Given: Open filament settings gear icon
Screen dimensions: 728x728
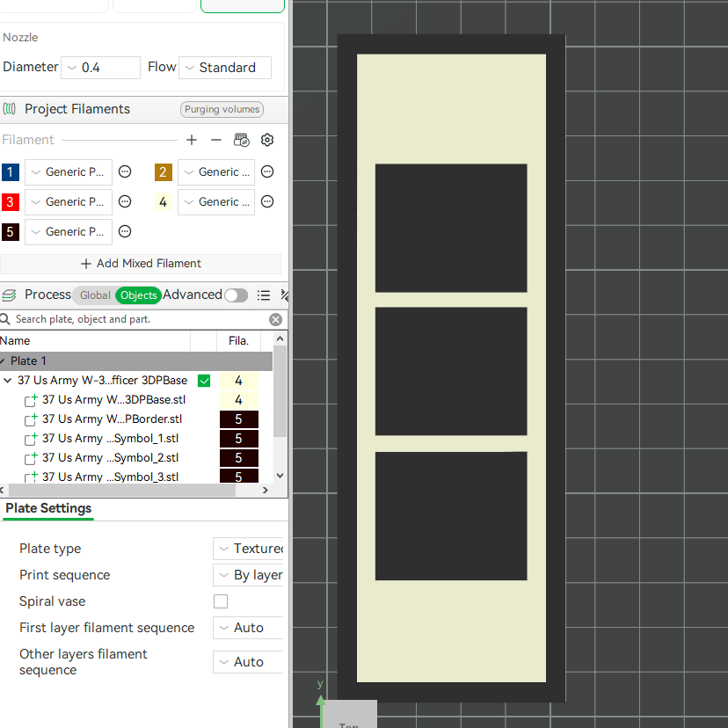Looking at the screenshot, I should [267, 140].
